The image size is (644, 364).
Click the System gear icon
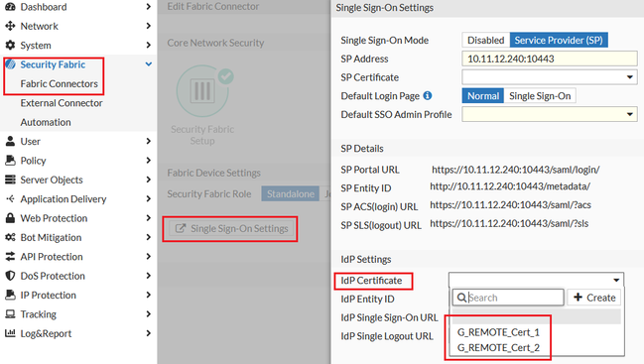(x=10, y=46)
